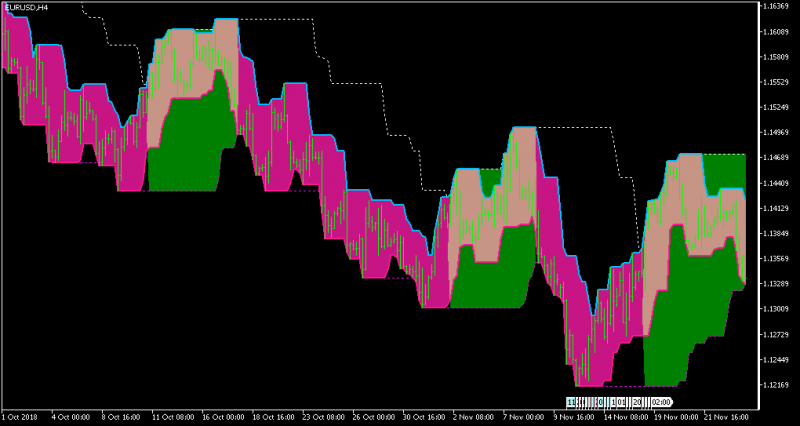The height and width of the screenshot is (426, 800).
Task: Click the 1.14129 price axis label
Action: 774,208
